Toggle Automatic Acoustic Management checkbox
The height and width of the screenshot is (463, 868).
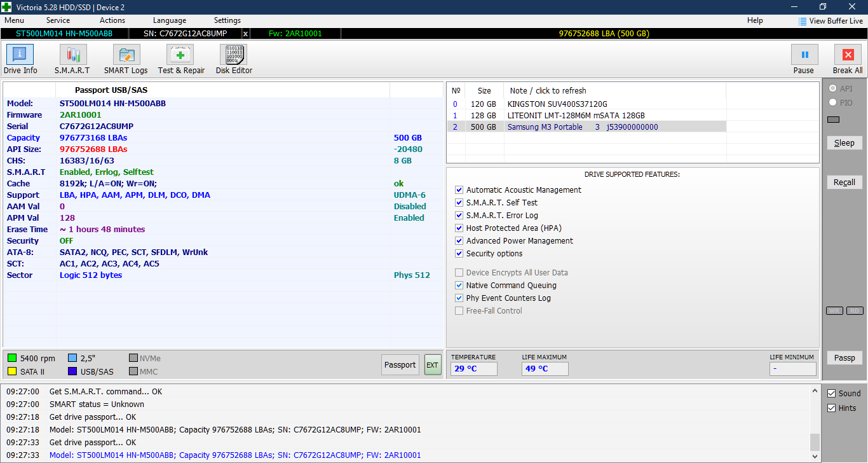pos(459,190)
